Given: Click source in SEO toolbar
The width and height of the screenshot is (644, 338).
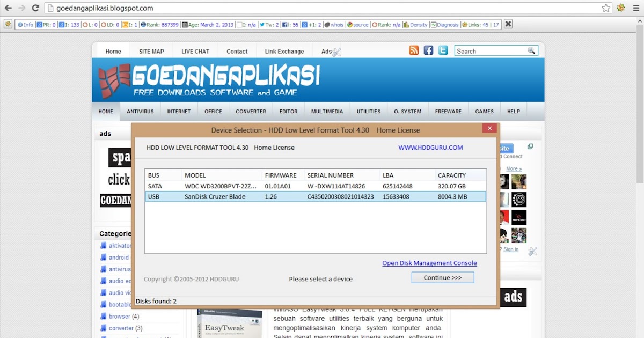Looking at the screenshot, I should coord(358,25).
